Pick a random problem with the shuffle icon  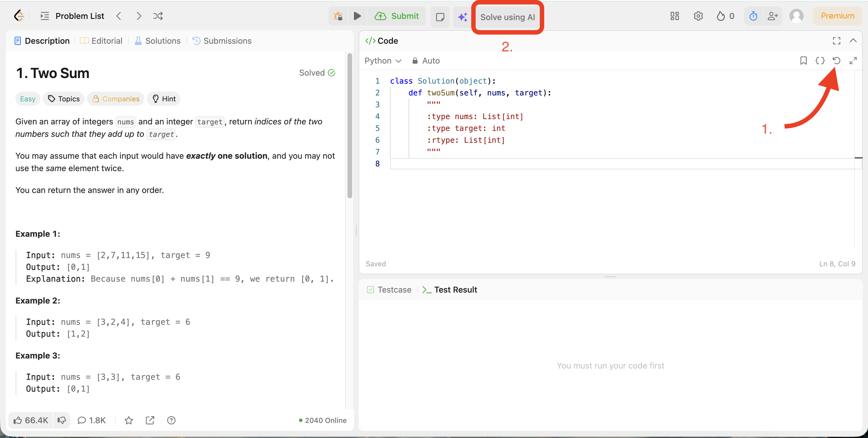pos(158,16)
